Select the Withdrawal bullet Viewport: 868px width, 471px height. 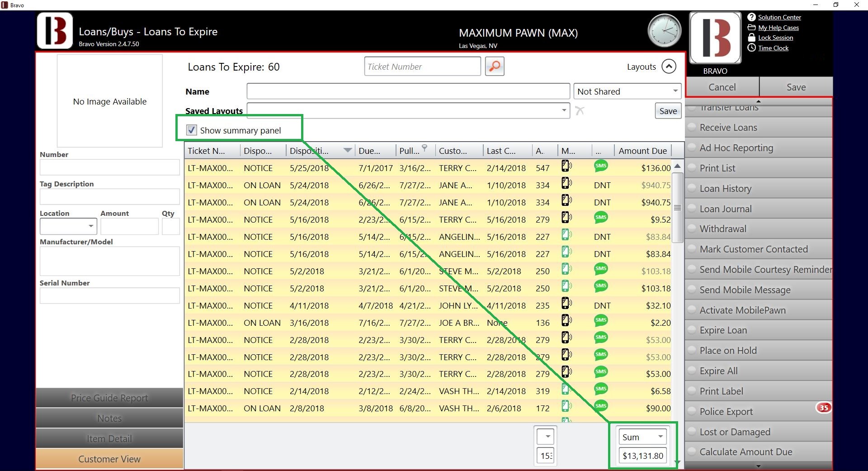coord(692,228)
